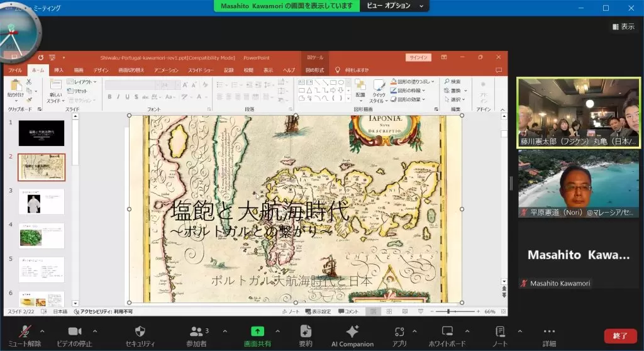The height and width of the screenshot is (351, 644).
Task: Open AI Companion
Action: (352, 335)
